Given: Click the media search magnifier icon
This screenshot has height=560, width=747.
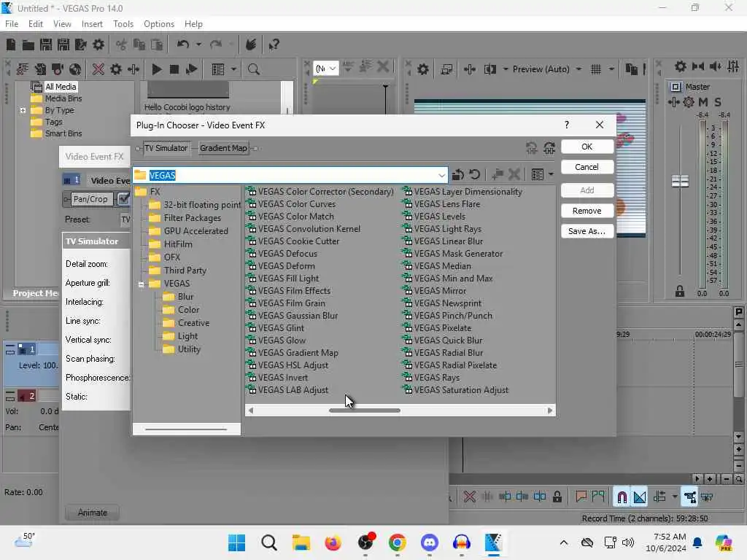Looking at the screenshot, I should 253,69.
